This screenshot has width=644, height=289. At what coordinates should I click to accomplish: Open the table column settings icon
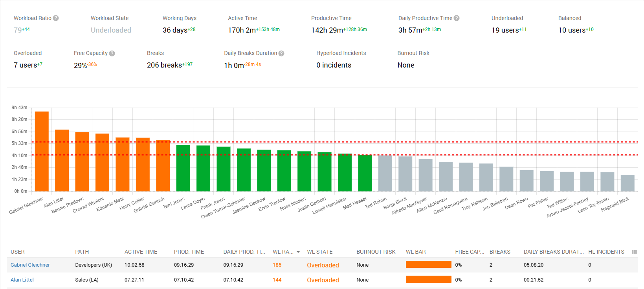click(x=634, y=252)
